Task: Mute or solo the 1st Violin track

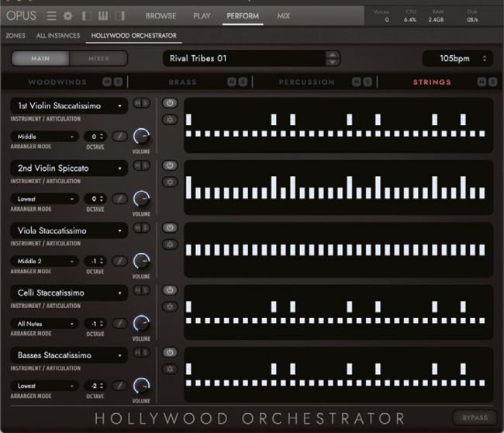Action: pyautogui.click(x=141, y=103)
